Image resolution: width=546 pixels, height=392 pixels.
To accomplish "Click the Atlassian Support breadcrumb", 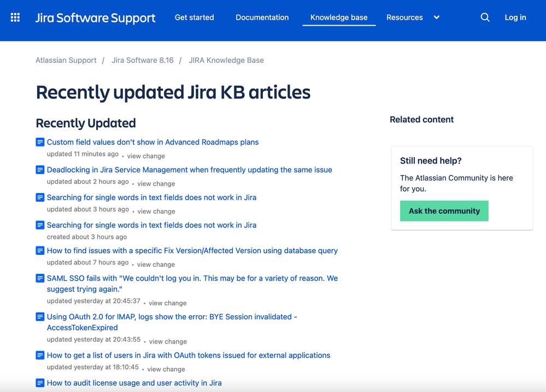I will [66, 60].
